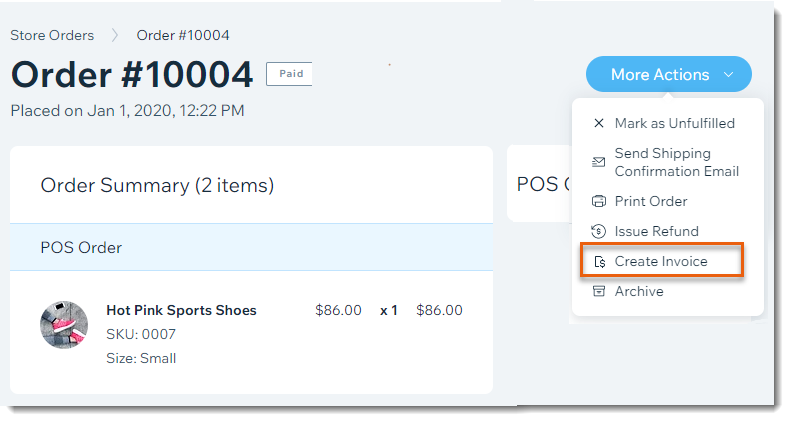Collapse the menu using More Actions chevron arrow
Image resolution: width=789 pixels, height=421 pixels.
pos(728,75)
